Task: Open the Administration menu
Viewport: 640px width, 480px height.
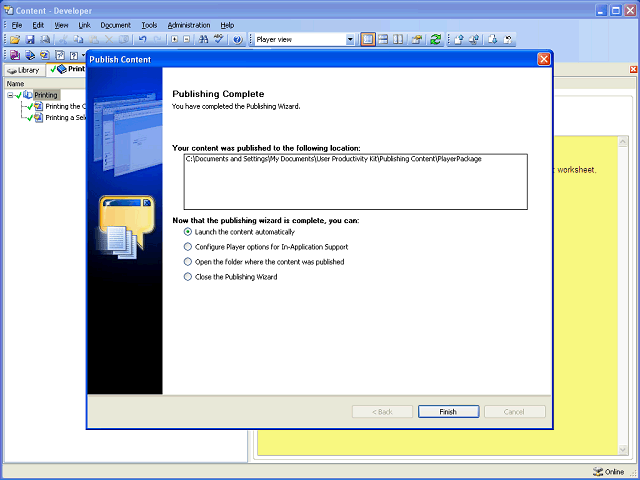Action: pyautogui.click(x=189, y=25)
